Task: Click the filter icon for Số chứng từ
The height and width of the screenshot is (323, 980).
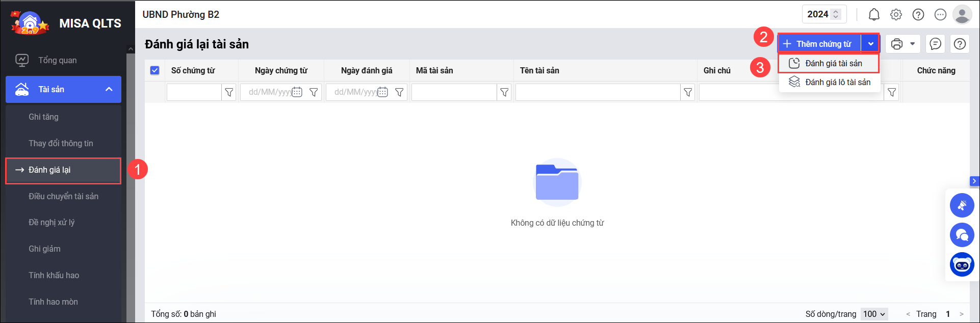Action: [x=229, y=92]
